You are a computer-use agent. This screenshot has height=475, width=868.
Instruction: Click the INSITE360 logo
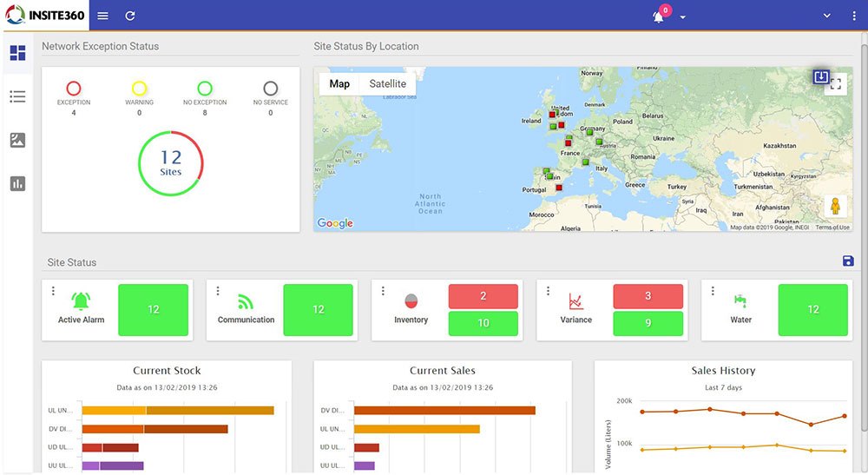tap(45, 15)
